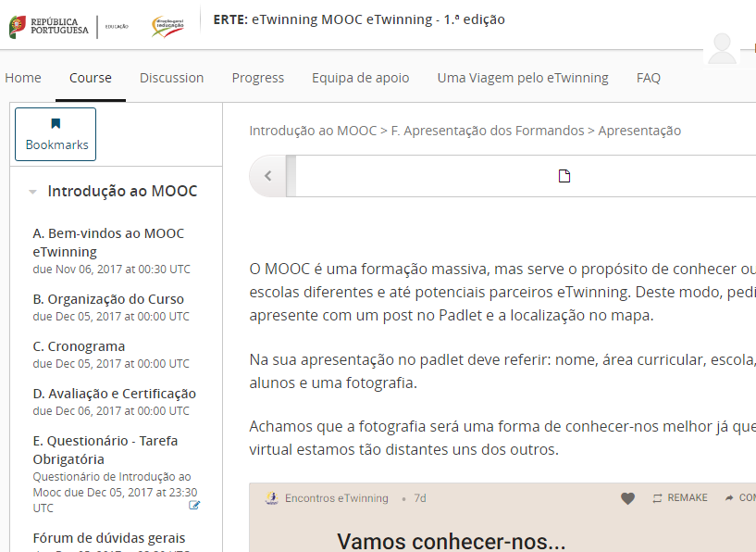
Task: Open A. Bem-vindos ao MOOC eTwinning
Action: coord(108,243)
